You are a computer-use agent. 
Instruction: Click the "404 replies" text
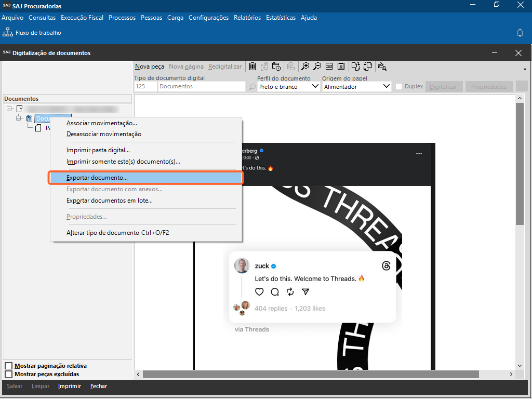coord(271,309)
